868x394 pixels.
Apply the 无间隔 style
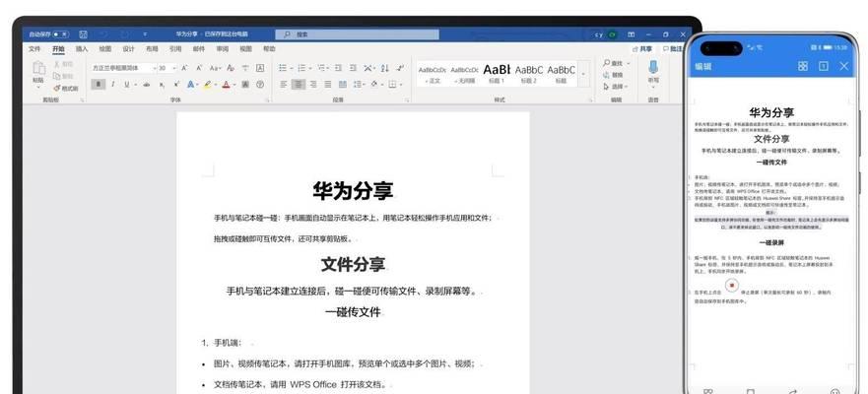point(464,74)
